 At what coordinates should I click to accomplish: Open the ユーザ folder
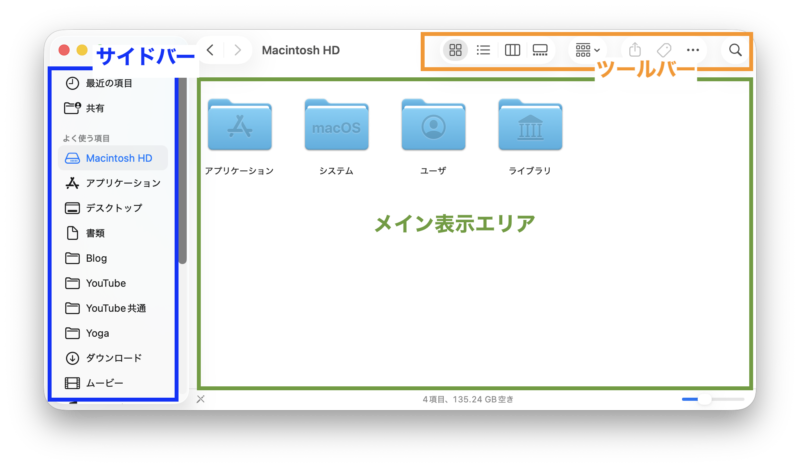[x=433, y=125]
